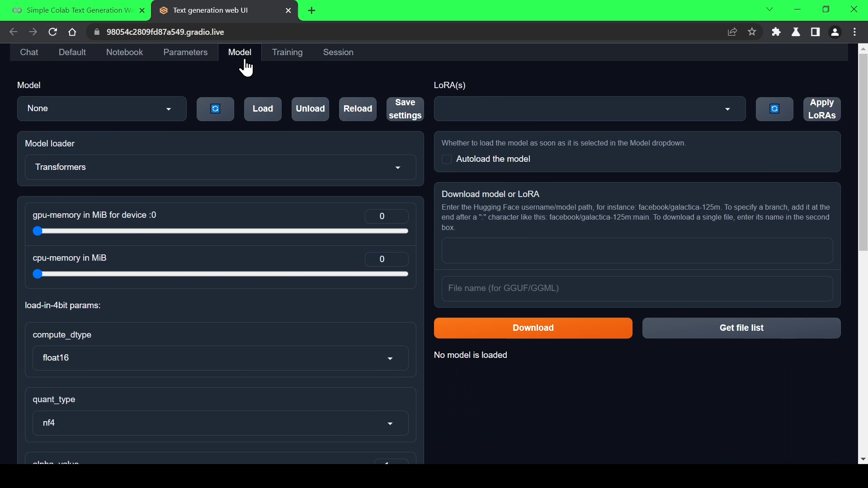Image resolution: width=868 pixels, height=488 pixels.
Task: Click Get file list button
Action: (x=741, y=328)
